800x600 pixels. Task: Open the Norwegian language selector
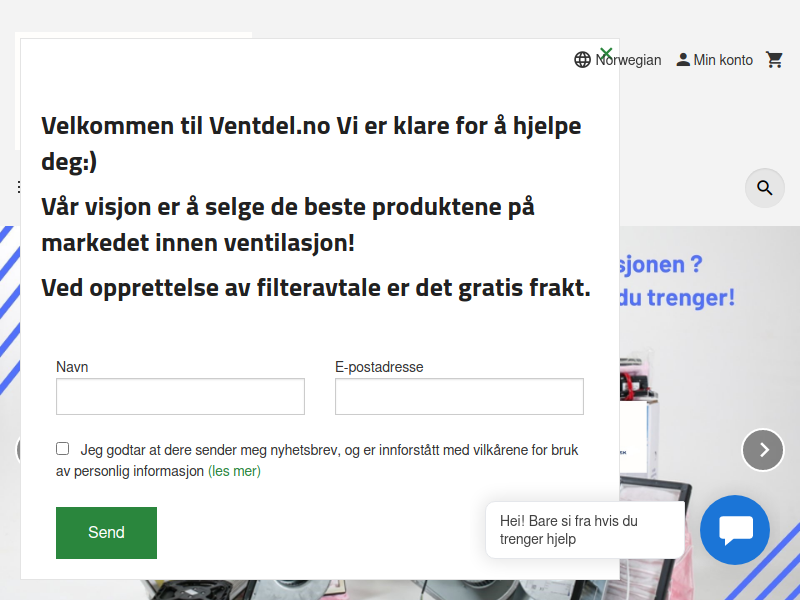(618, 60)
